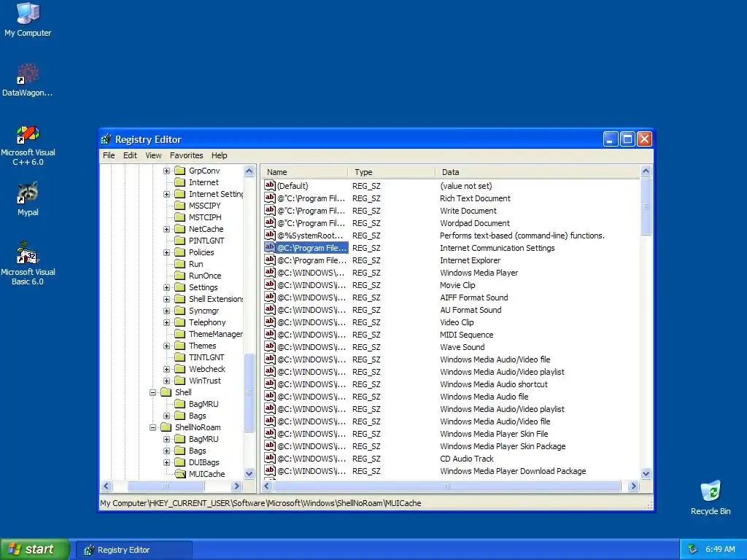Viewport: 747px width, 560px height.
Task: Click the string icon for Wordpad Document
Action: 270,222
